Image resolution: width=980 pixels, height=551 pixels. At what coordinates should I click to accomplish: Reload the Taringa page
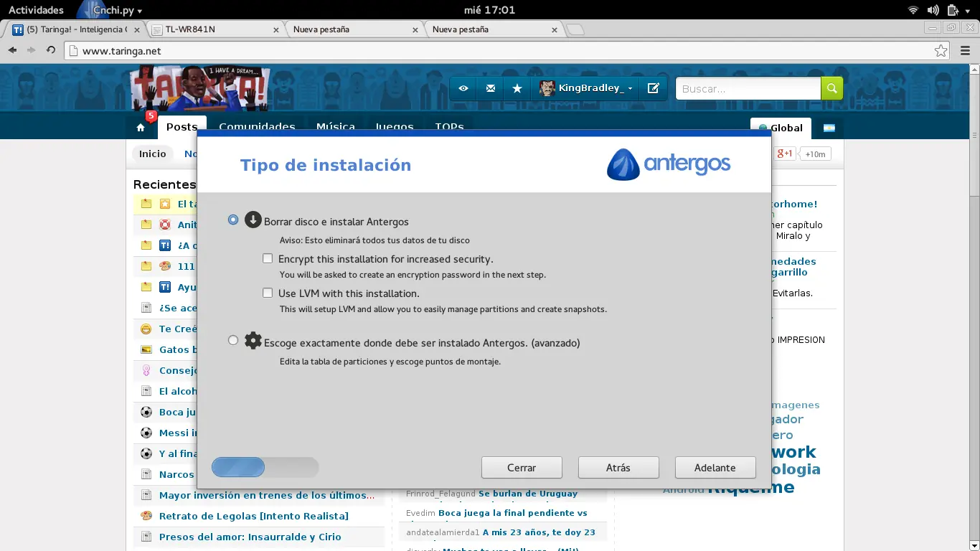51,50
